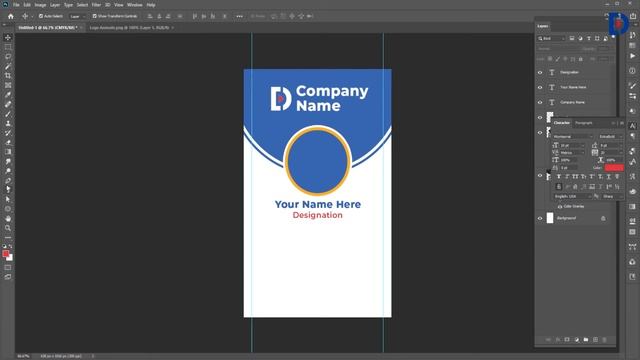Select the Crop tool
This screenshot has width=640, height=360.
click(x=8, y=76)
